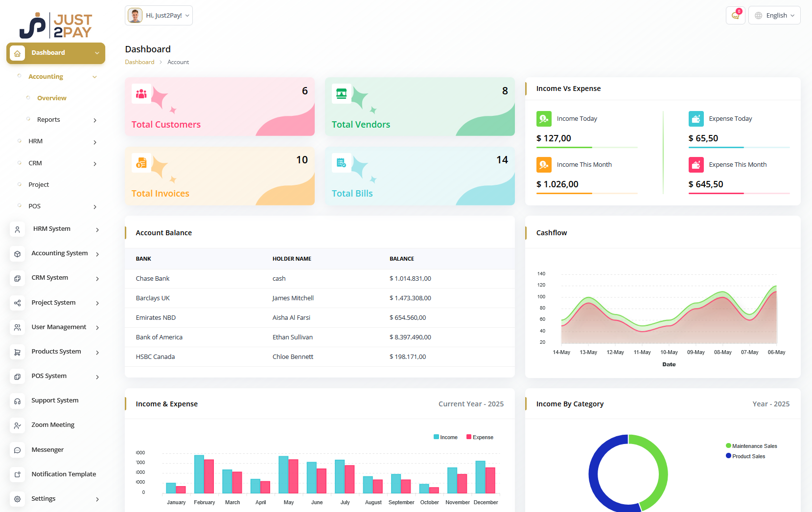812x512 pixels.
Task: Open the Products System icon
Action: [x=18, y=352]
